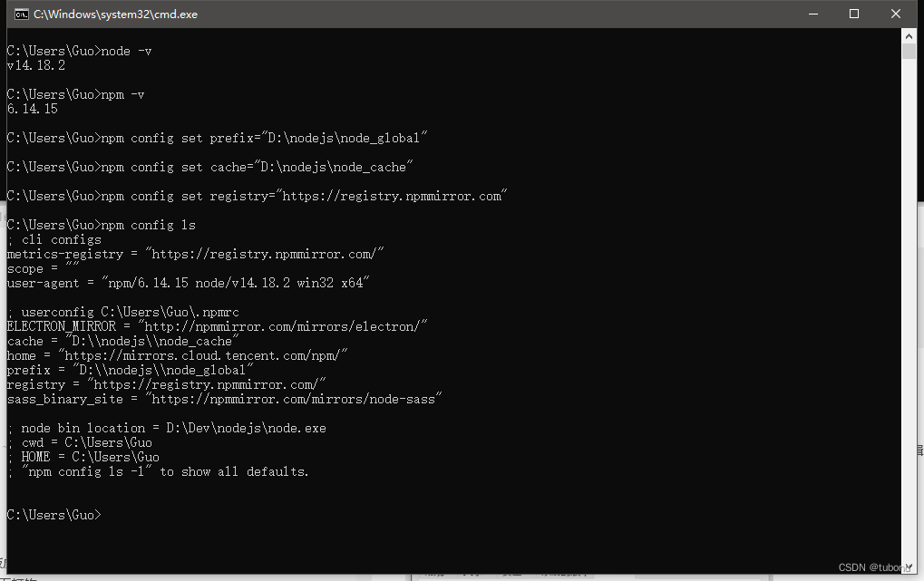Click the node version output v14.18.2
Viewport: 924px width, 581px height.
pyautogui.click(x=36, y=65)
